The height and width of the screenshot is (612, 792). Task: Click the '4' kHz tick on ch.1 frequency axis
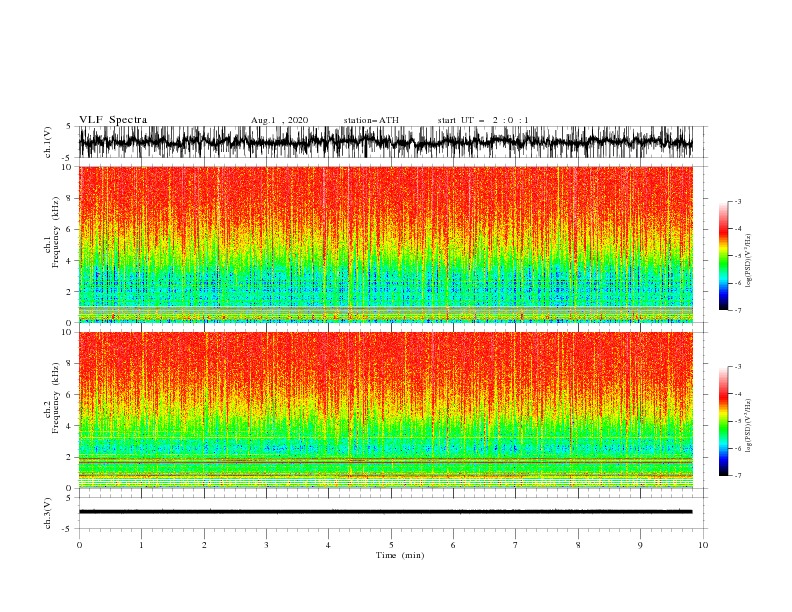(70, 261)
